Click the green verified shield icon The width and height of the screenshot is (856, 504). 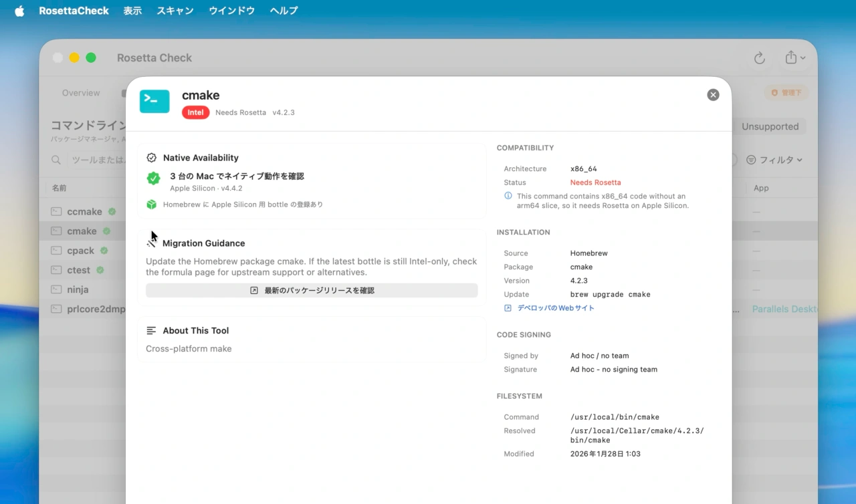(154, 178)
